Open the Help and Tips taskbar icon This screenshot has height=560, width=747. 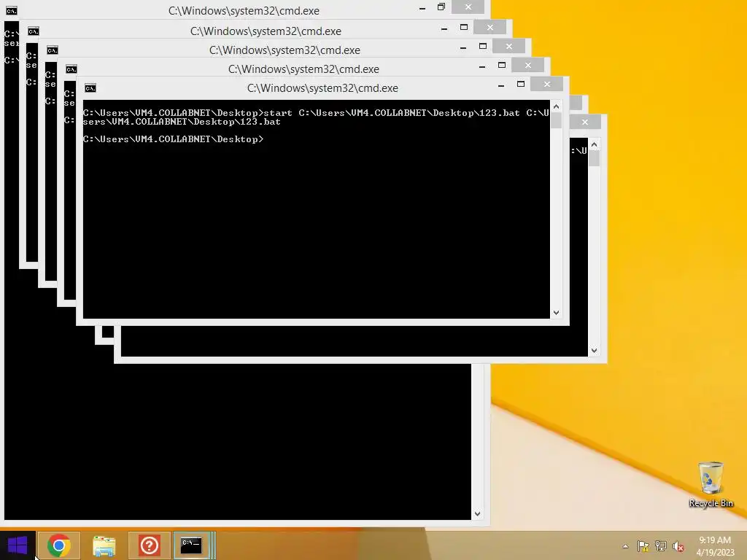pos(149,545)
